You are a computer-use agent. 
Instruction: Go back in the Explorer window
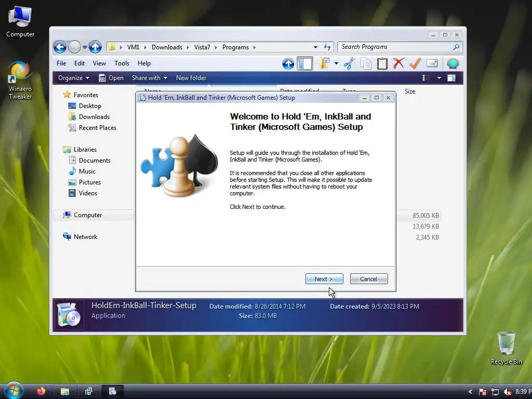pos(60,47)
